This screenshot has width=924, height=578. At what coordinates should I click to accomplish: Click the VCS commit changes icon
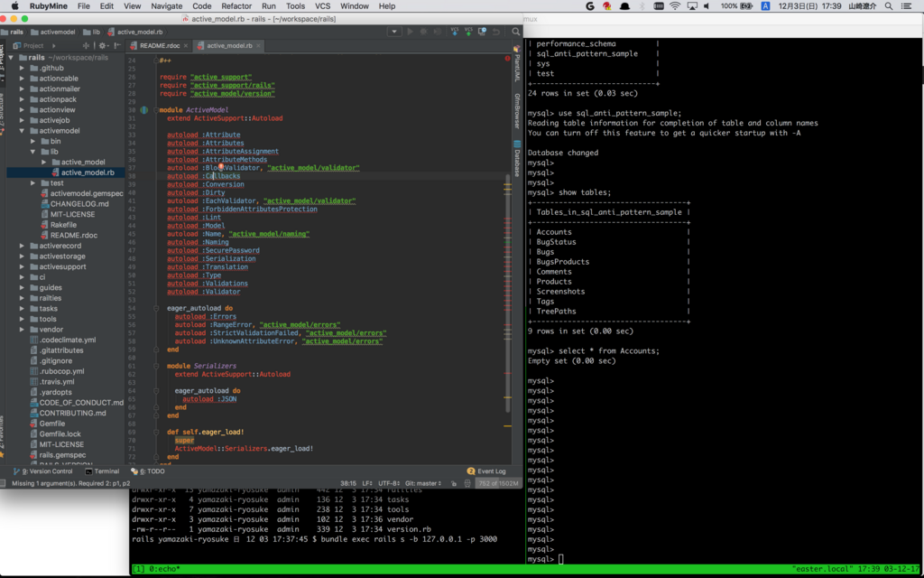coord(468,32)
